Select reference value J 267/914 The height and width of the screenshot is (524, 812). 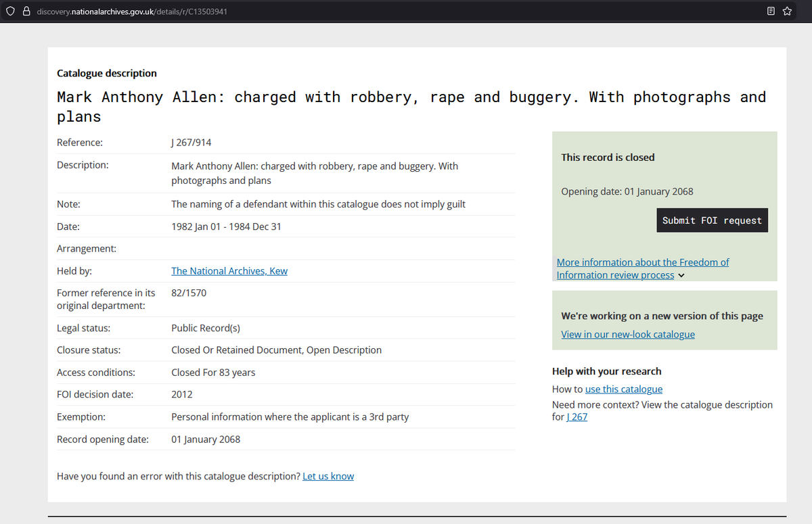[x=192, y=142]
